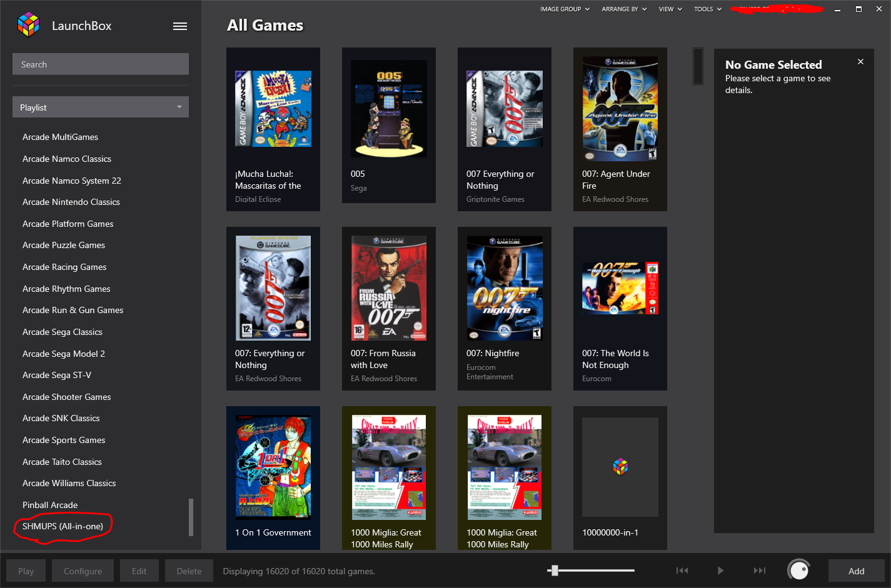Skip to next track in music controls

(x=759, y=571)
